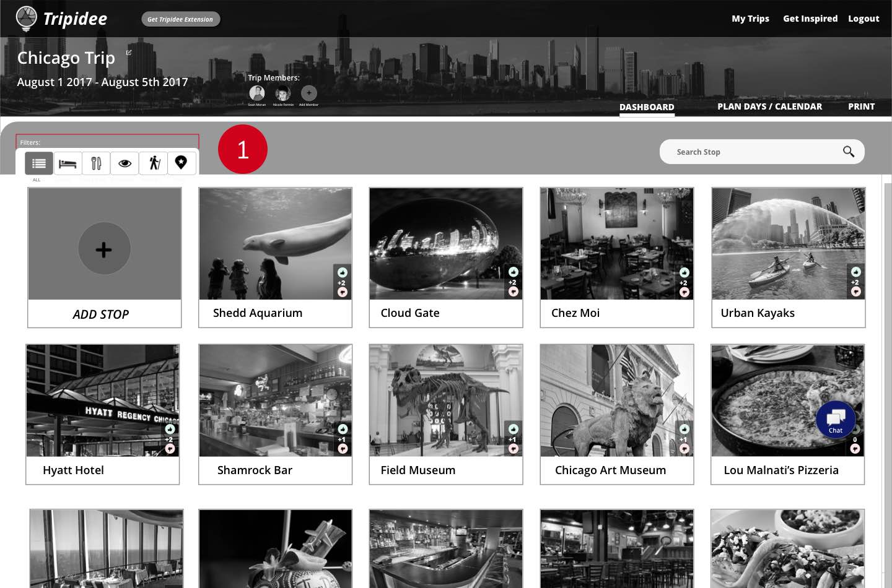The image size is (892, 588).
Task: Open the Print tab
Action: pos(862,106)
